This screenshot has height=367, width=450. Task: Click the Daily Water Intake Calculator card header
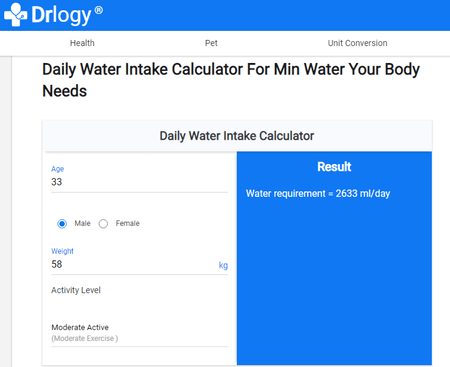237,136
